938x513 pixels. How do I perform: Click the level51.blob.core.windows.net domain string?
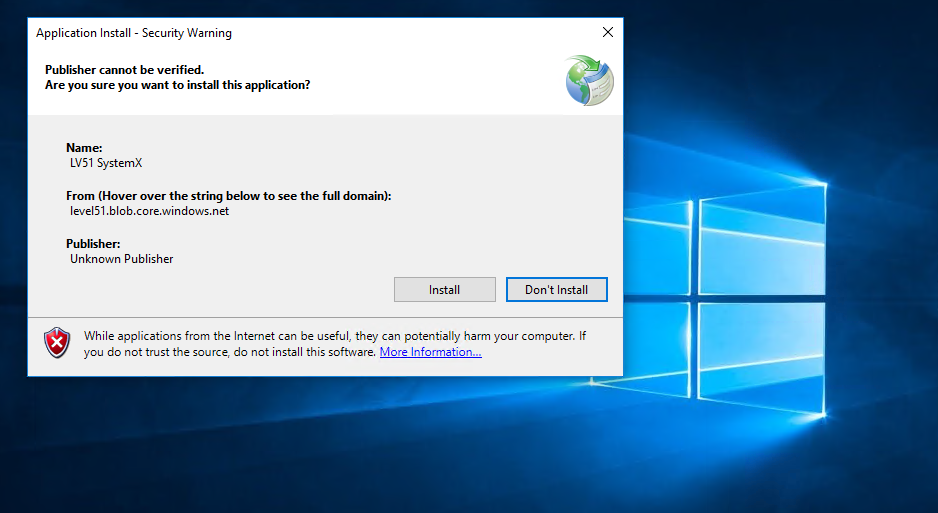point(149,211)
